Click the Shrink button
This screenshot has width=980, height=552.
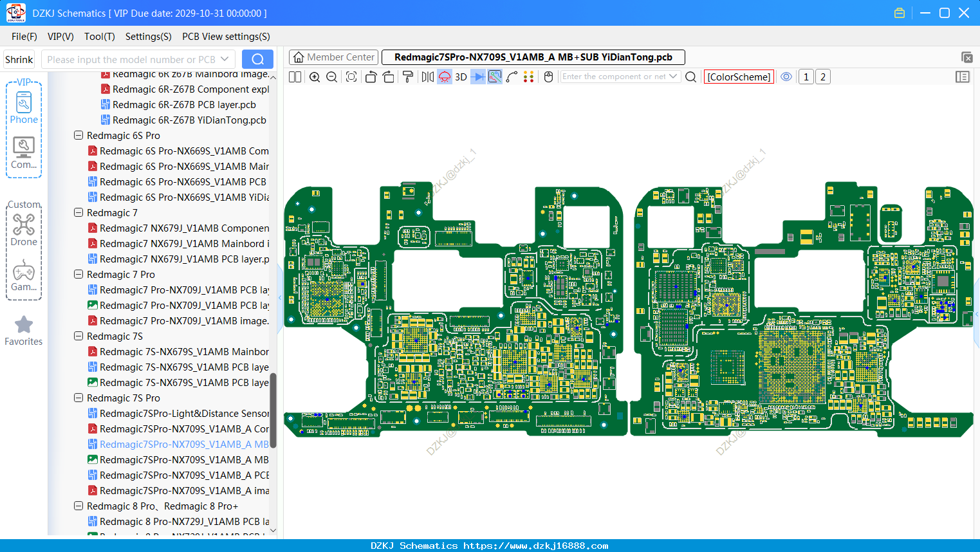point(19,59)
